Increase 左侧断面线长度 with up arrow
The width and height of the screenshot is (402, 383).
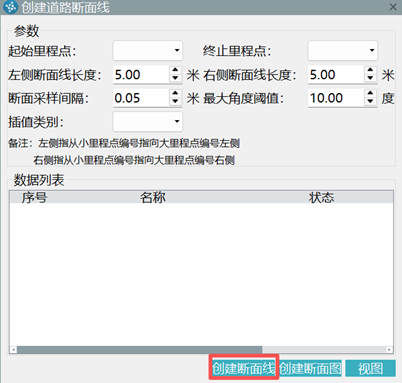tap(175, 70)
